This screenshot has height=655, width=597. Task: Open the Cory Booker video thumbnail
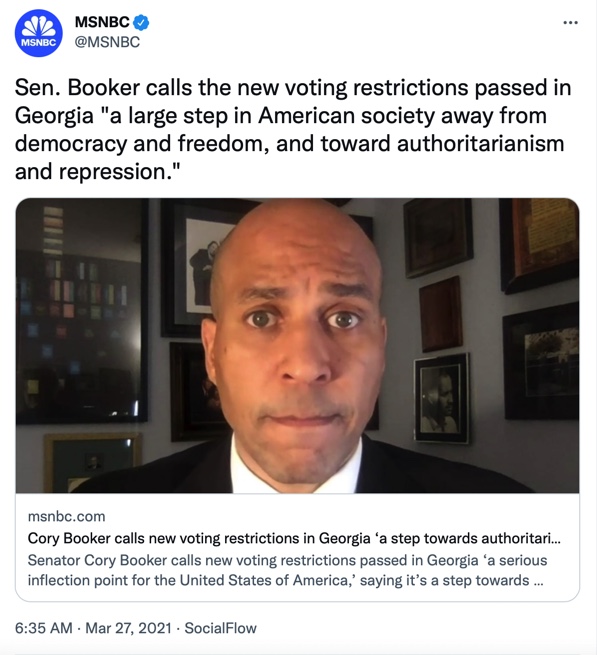click(297, 345)
